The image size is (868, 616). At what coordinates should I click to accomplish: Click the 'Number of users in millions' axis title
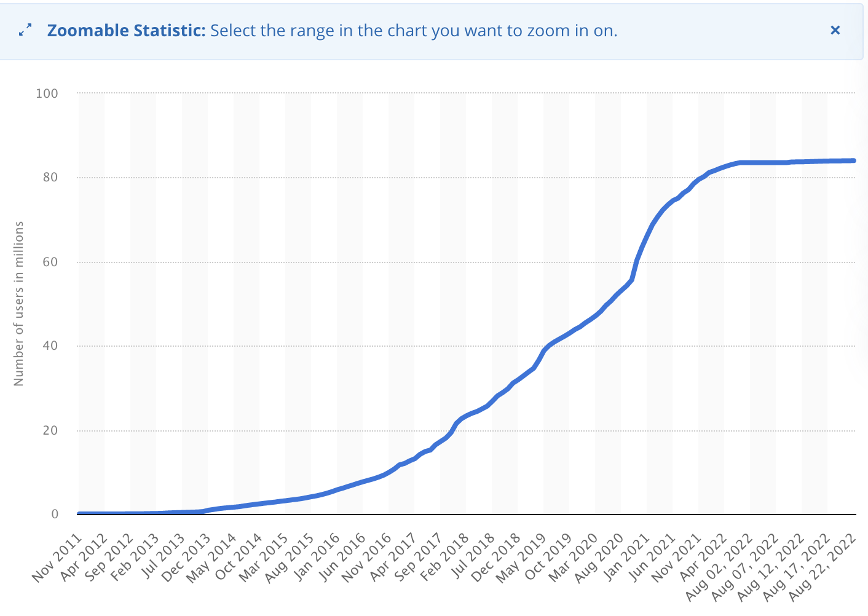click(x=18, y=304)
